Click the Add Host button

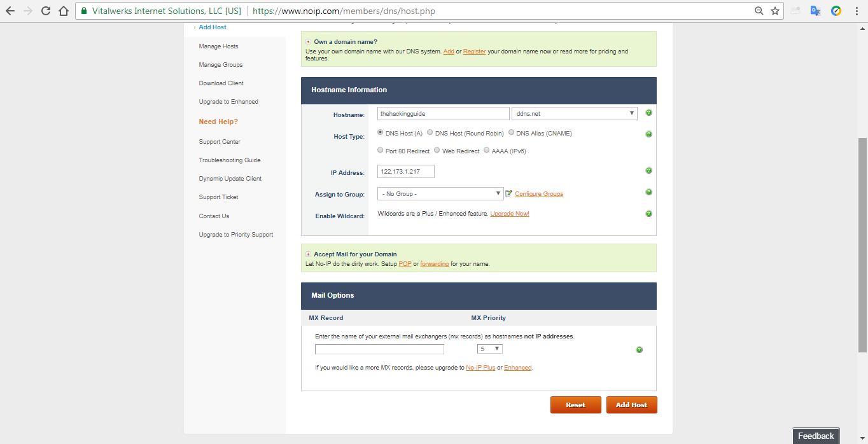click(x=631, y=405)
